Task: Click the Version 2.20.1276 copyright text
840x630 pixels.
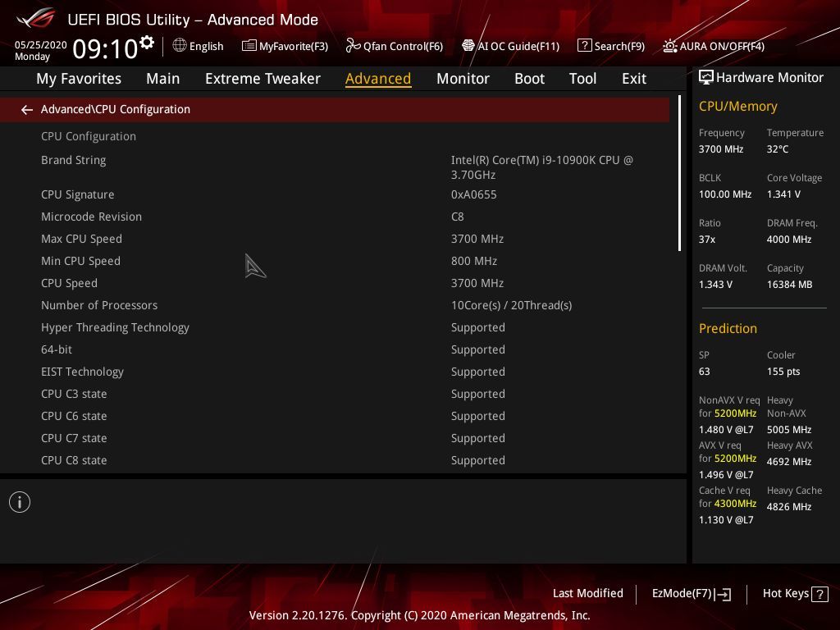Action: 419,615
